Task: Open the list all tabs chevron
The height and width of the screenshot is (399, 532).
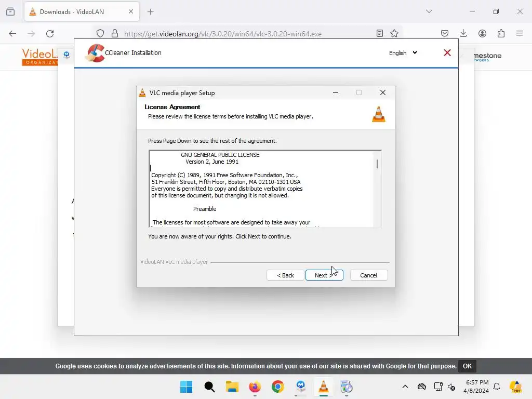Action: click(429, 11)
